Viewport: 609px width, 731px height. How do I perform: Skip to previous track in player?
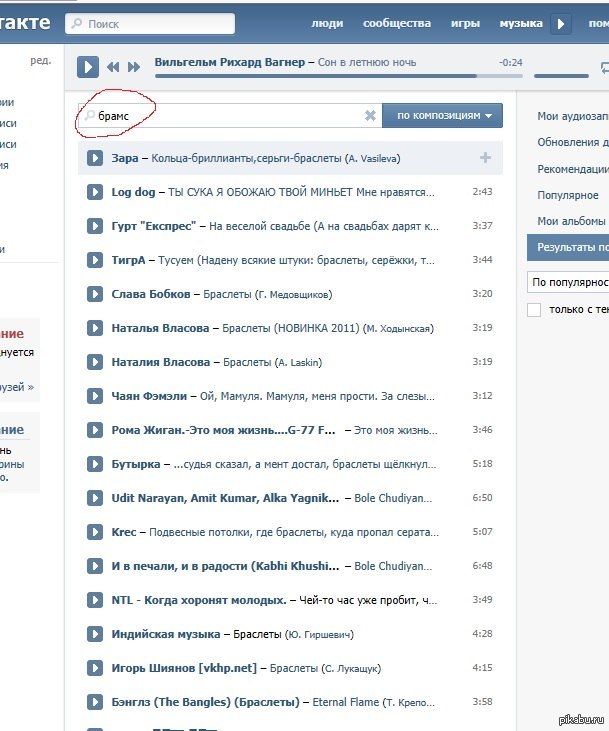coord(113,68)
